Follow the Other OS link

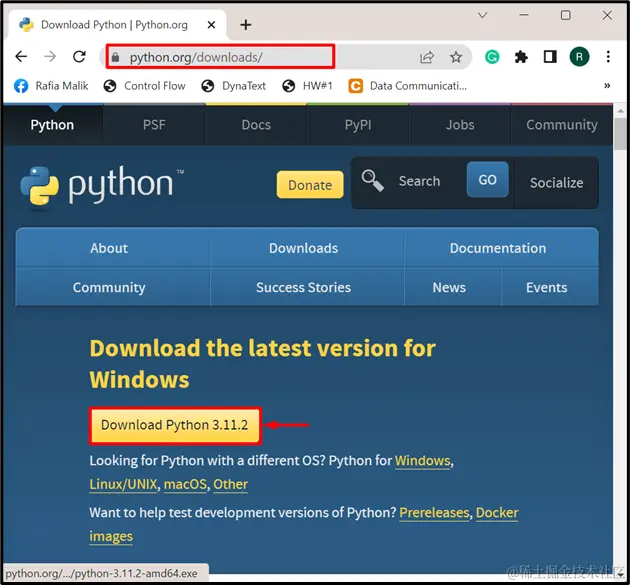(230, 484)
